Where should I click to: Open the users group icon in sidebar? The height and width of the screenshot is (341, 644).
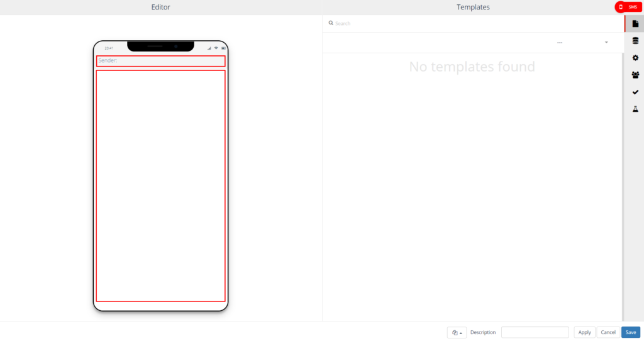pos(635,75)
